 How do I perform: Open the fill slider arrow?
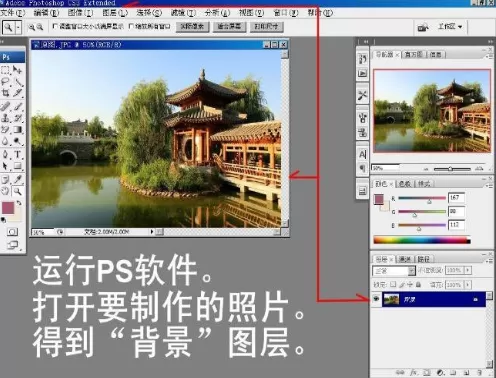(x=468, y=285)
